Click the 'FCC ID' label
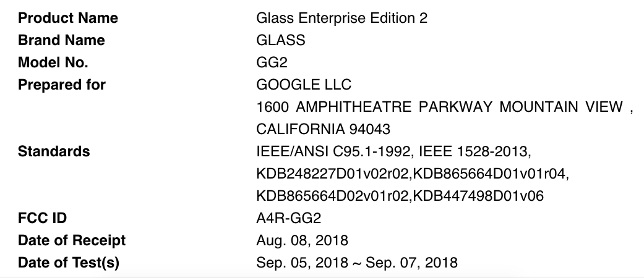The image size is (644, 278). 42,218
